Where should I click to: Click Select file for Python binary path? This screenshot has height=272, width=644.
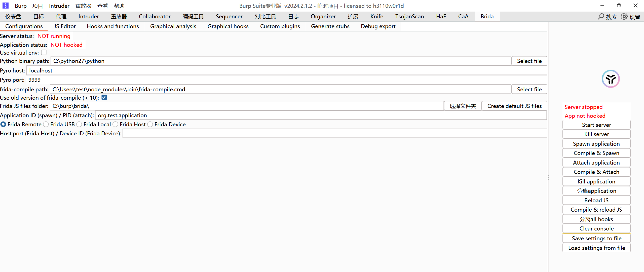[x=529, y=61]
